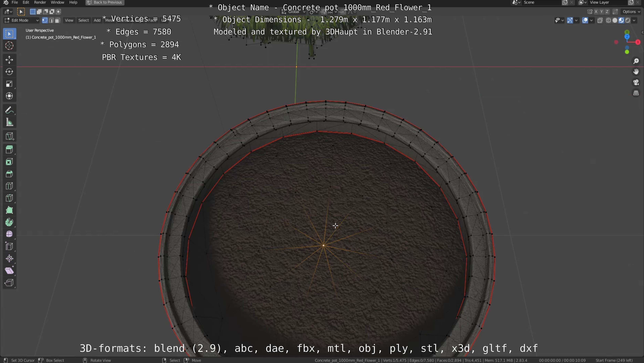This screenshot has width=644, height=363.
Task: Switch to solid shading
Action: (x=615, y=20)
